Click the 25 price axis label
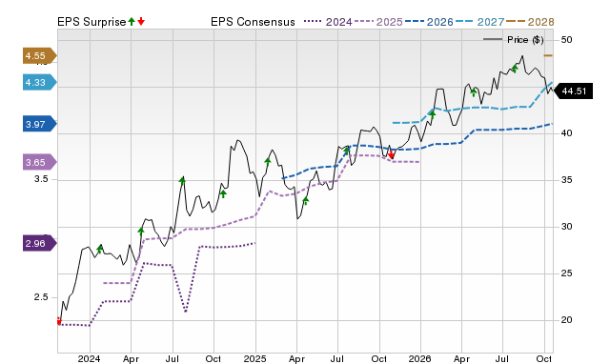The image size is (610, 364). pyautogui.click(x=566, y=273)
